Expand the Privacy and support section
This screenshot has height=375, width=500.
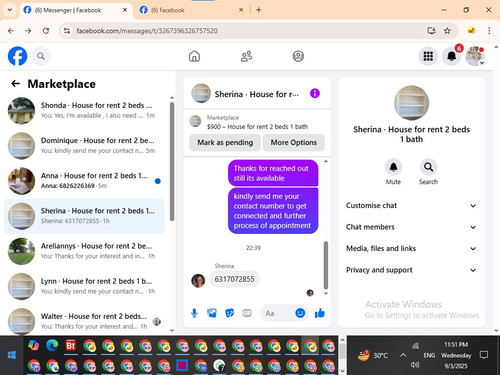pos(411,270)
